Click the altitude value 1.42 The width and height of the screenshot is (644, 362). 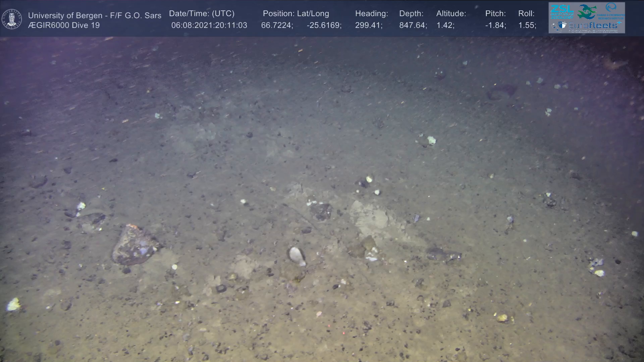click(445, 25)
